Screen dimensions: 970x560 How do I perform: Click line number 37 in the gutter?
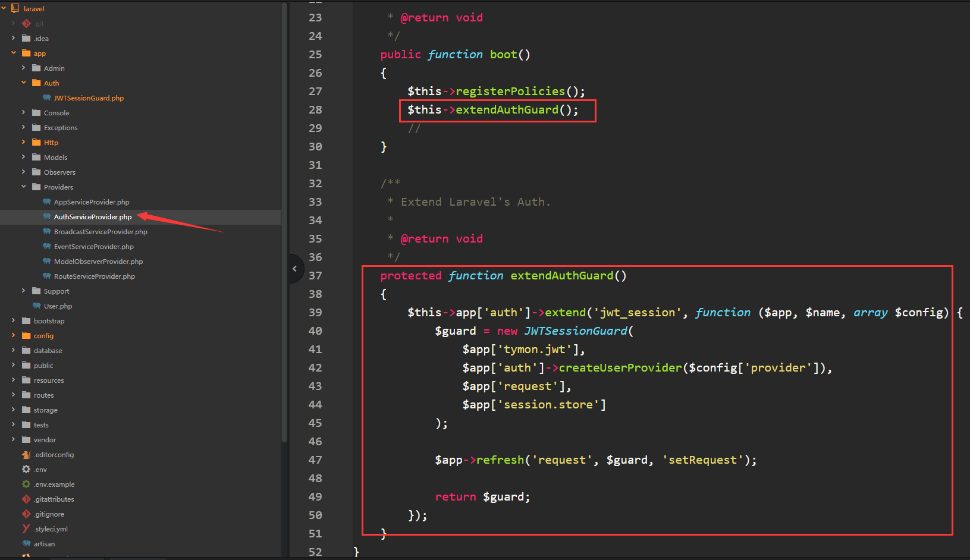point(315,275)
